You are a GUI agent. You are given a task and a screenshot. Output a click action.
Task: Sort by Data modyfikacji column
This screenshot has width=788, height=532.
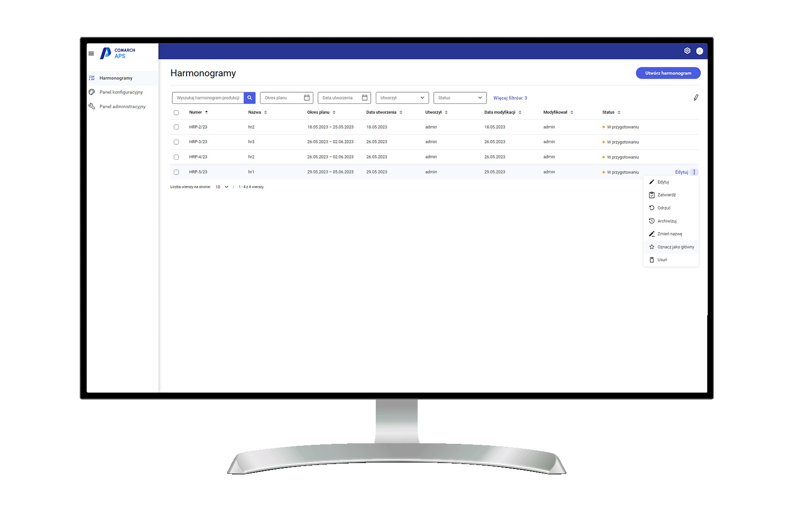coord(520,112)
